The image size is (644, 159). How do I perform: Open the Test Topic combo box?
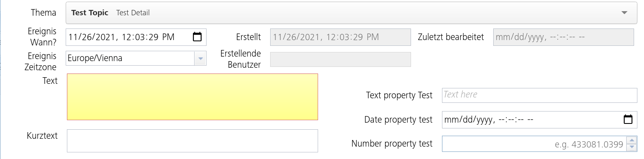pyautogui.click(x=352, y=13)
